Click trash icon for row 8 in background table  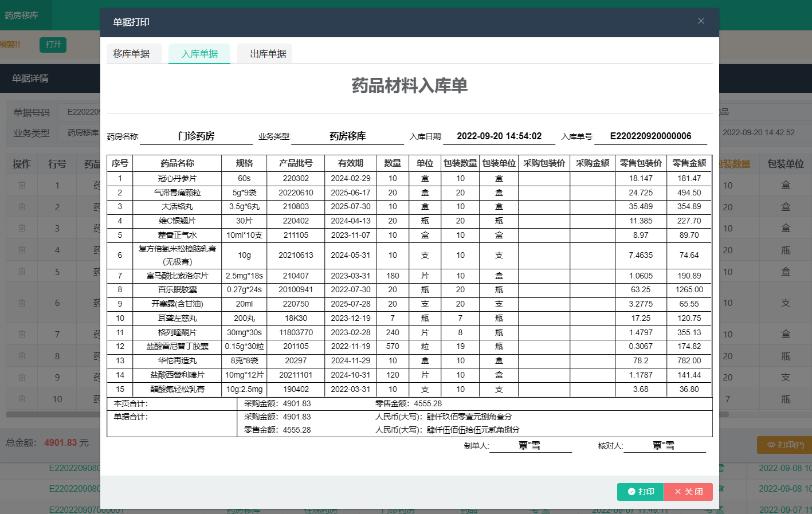22,356
